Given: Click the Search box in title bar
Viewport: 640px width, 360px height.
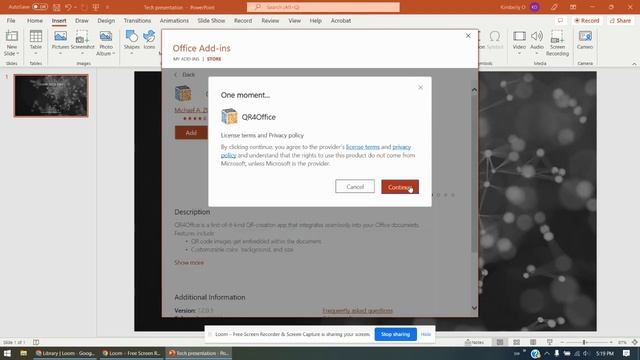Looking at the screenshot, I should 323,7.
